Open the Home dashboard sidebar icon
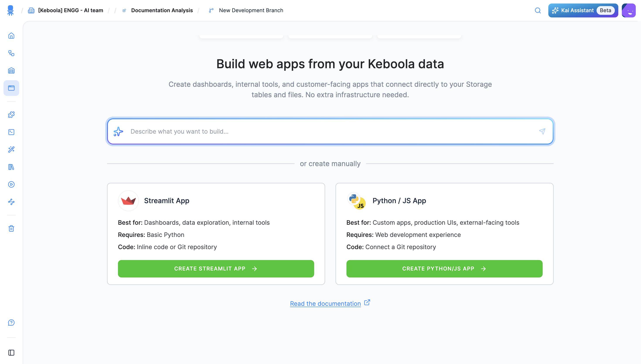641x364 pixels. (11, 36)
